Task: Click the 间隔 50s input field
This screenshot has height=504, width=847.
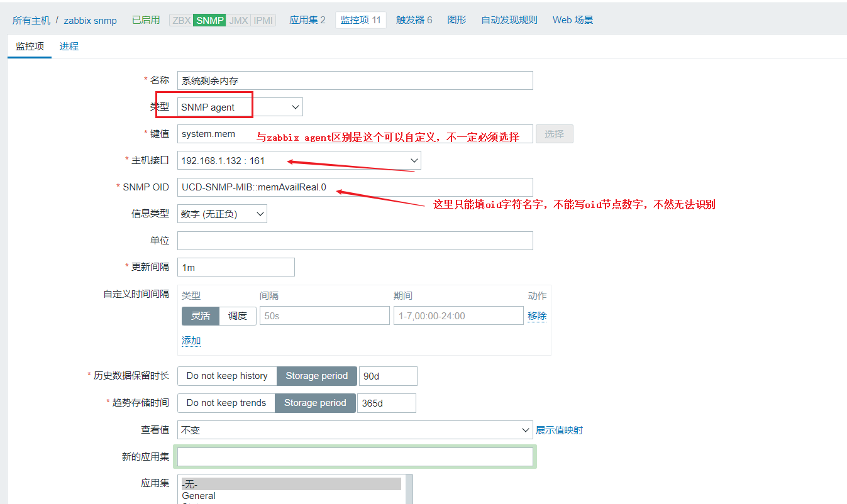Action: 324,315
